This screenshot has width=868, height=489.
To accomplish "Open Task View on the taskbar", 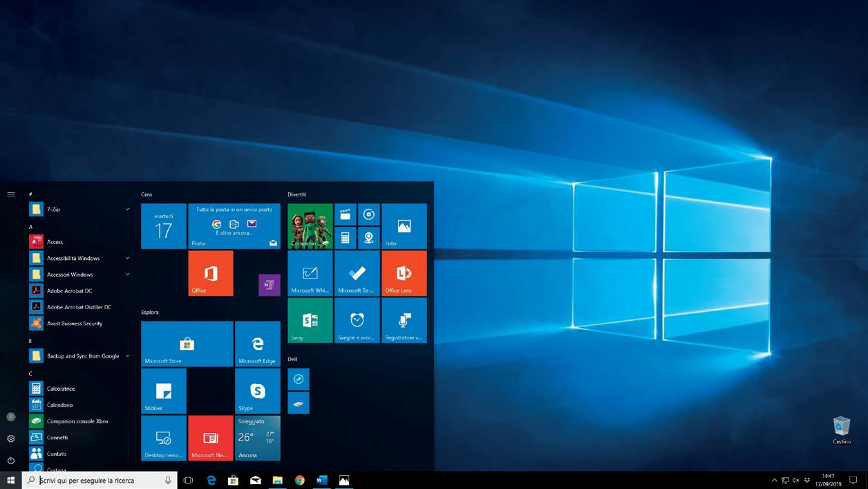I will pos(188,480).
